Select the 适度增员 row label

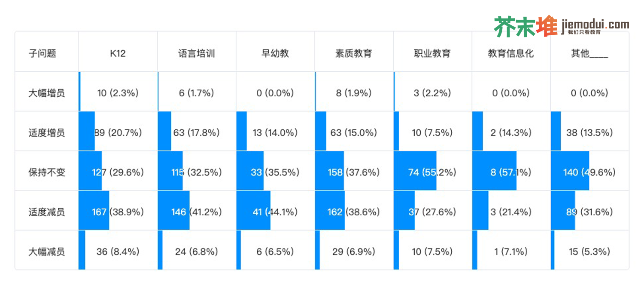pos(46,132)
